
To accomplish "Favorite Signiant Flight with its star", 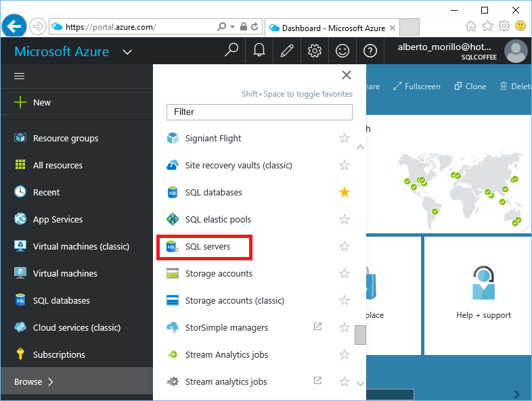I will click(x=345, y=138).
